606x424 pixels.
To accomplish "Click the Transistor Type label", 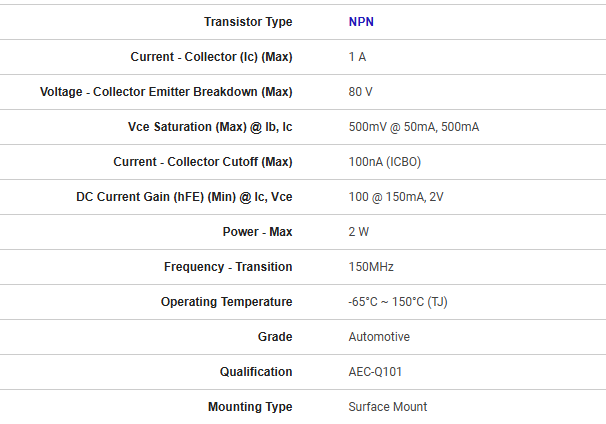I will [248, 22].
